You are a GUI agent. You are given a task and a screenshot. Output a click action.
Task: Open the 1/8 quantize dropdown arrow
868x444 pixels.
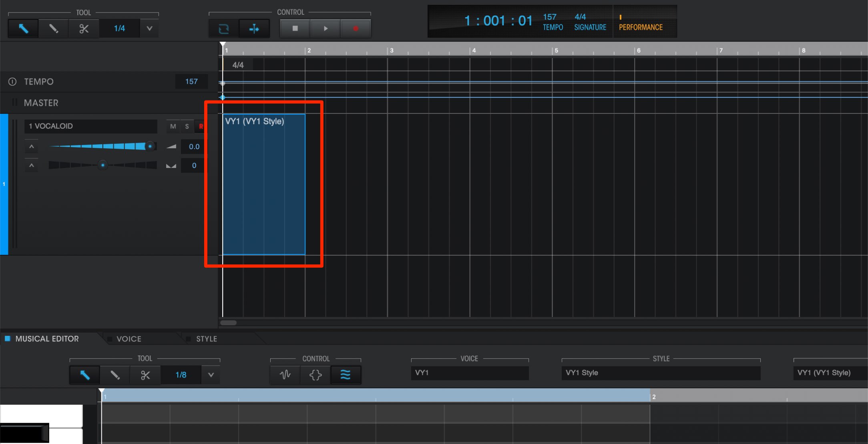[x=211, y=375]
